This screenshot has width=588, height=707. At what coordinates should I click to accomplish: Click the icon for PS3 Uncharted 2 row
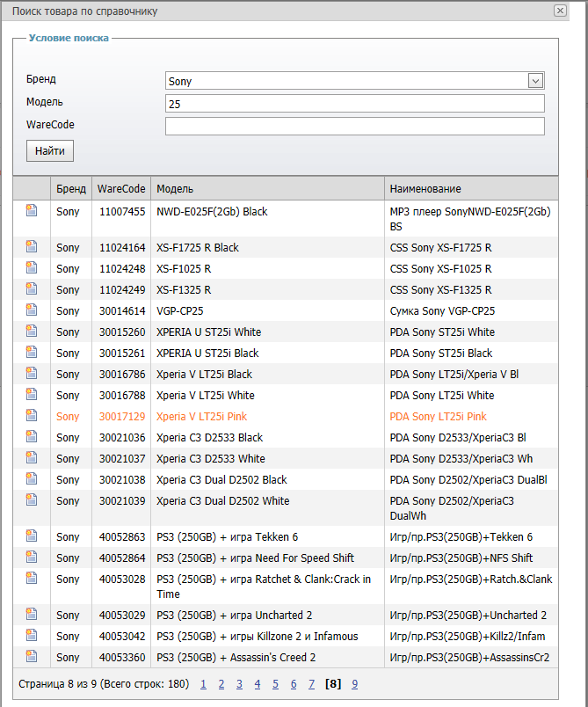point(32,614)
